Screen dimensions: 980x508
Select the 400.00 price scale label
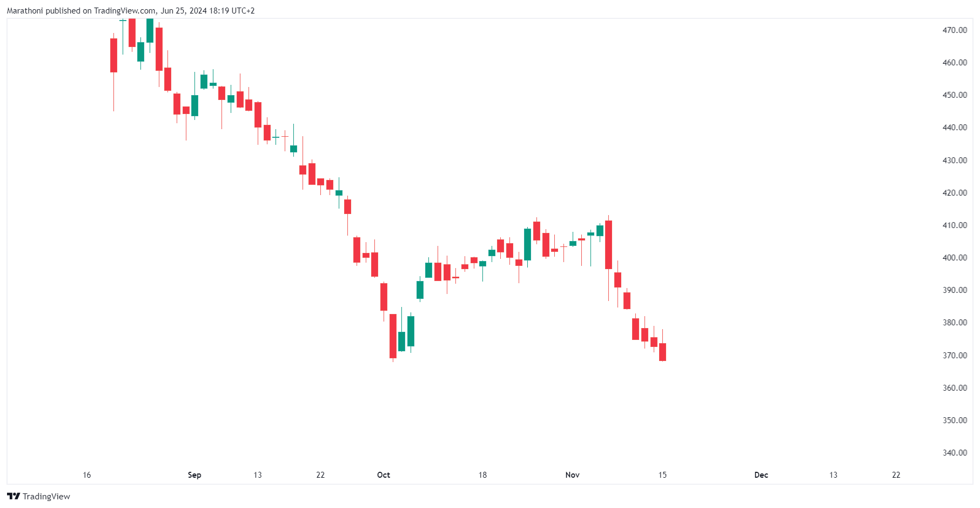coord(955,258)
